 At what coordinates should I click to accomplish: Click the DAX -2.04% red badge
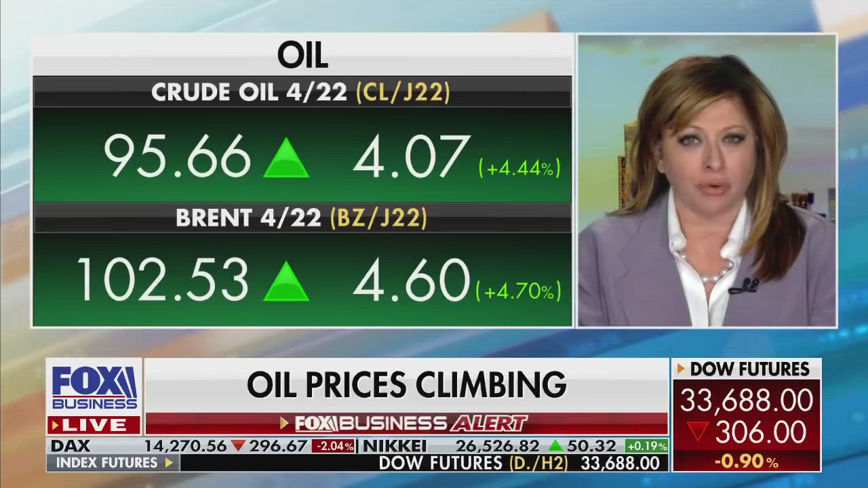pos(334,446)
